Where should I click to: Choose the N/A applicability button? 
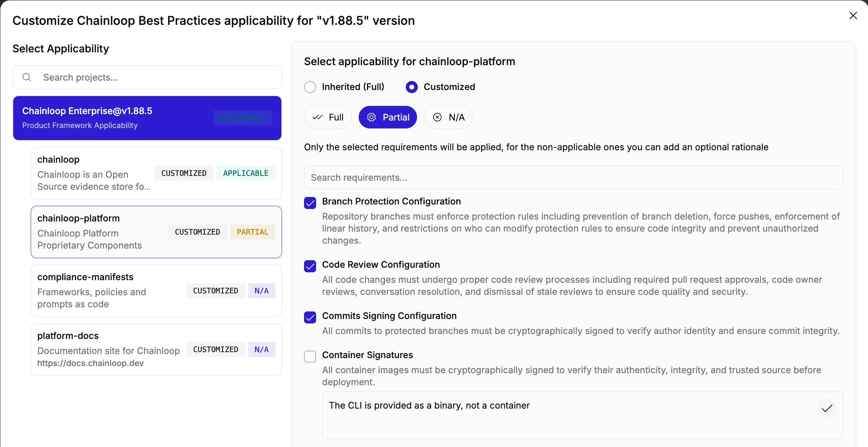click(448, 117)
